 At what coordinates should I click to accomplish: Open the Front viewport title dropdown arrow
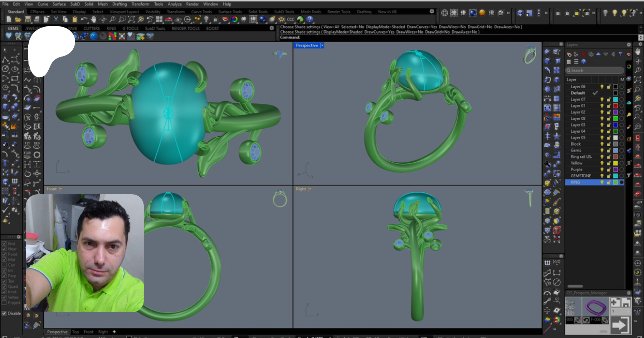pos(61,189)
